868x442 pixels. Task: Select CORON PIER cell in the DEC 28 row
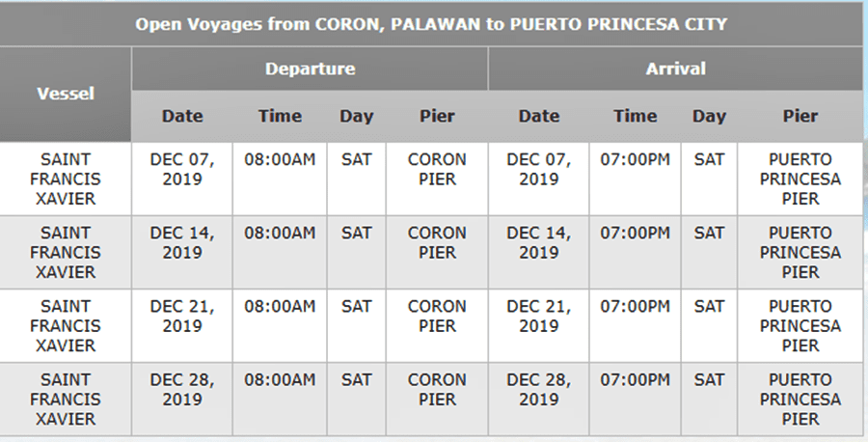(x=437, y=389)
